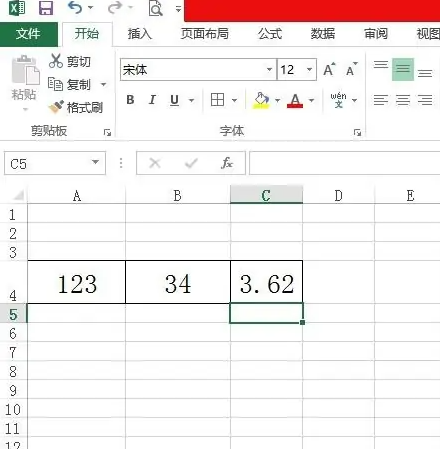The image size is (440, 449).
Task: Select column B header
Action: coord(178,196)
